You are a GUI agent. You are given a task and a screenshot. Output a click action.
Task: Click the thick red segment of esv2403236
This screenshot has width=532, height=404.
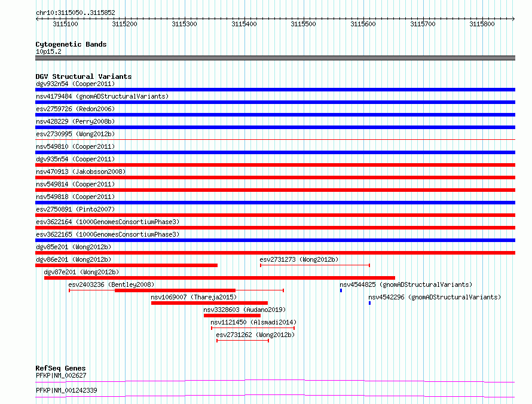[x=175, y=290]
